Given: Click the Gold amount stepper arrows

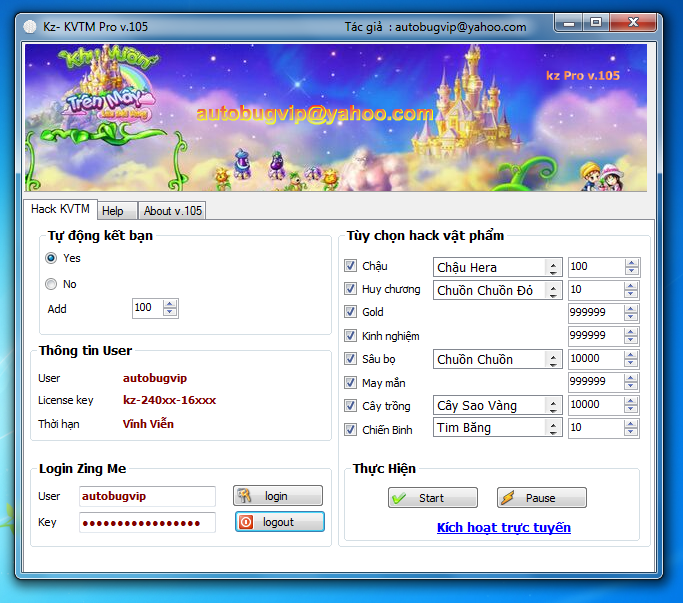Looking at the screenshot, I should point(631,312).
